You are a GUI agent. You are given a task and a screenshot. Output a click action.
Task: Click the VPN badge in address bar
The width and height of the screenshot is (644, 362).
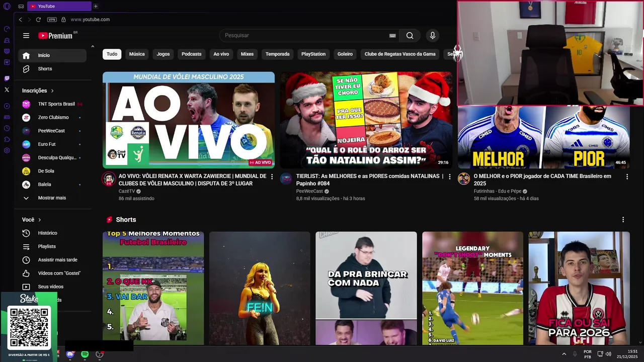click(52, 20)
